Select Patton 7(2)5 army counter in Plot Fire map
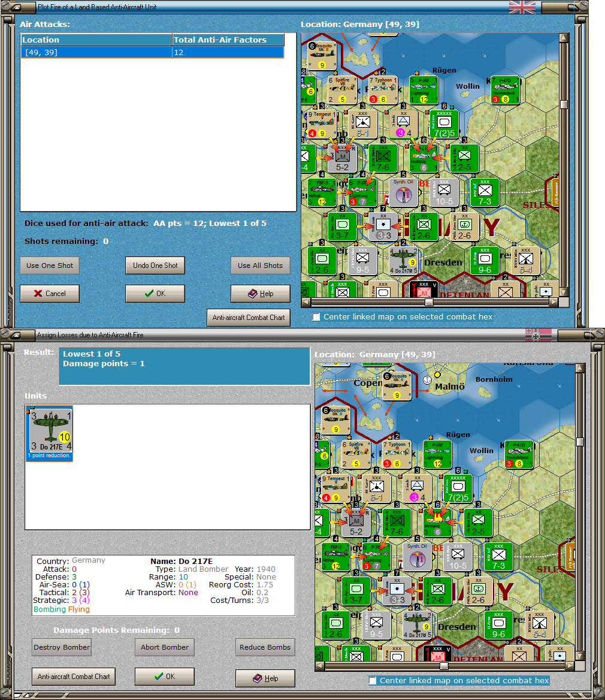Screen dimensions: 605x700 (444, 124)
